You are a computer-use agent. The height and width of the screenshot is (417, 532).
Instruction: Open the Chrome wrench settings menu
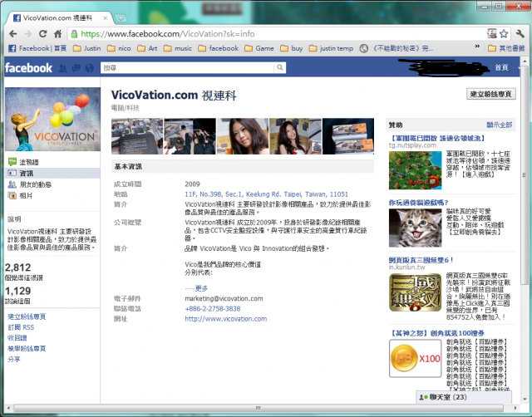click(x=520, y=33)
